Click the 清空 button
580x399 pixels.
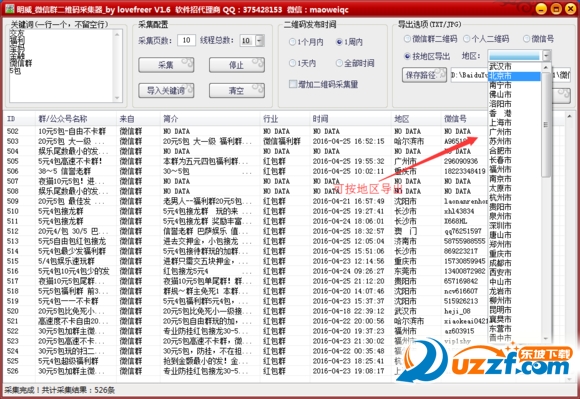237,90
